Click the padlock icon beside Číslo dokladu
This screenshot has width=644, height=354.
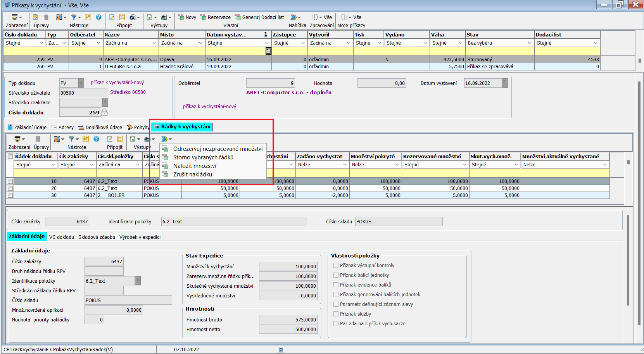[x=104, y=112]
